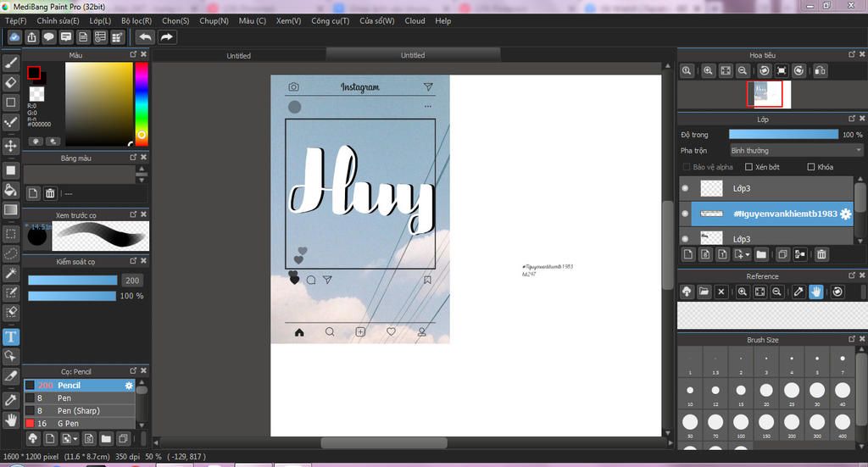Duplicate the selected layer
Image resolution: width=868 pixels, height=467 pixels.
[x=782, y=254]
